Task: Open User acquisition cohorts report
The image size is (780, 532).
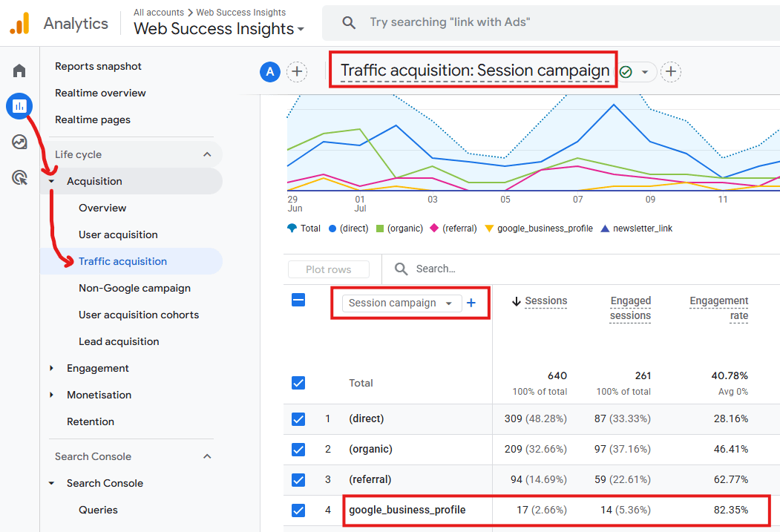Action: click(138, 315)
